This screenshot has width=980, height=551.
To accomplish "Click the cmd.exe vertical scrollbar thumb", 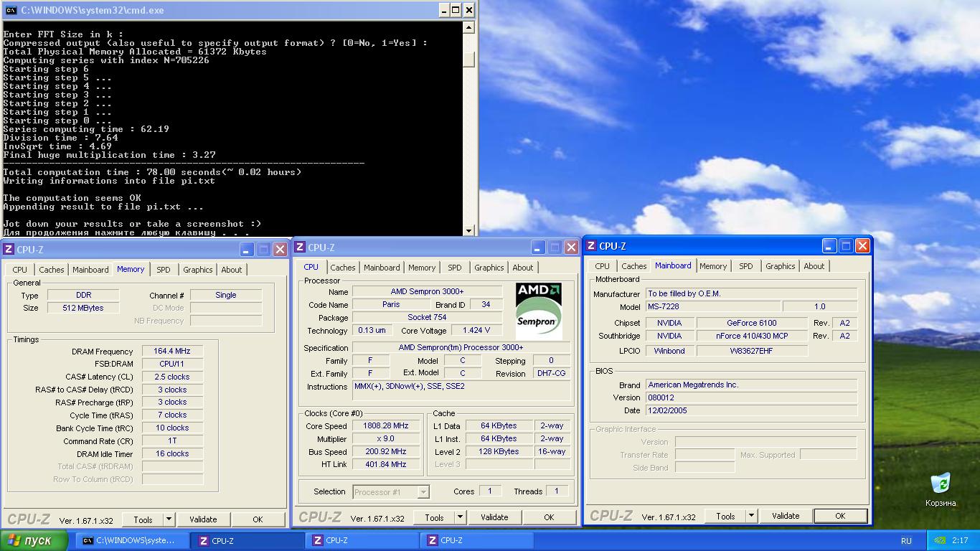I will (x=469, y=60).
